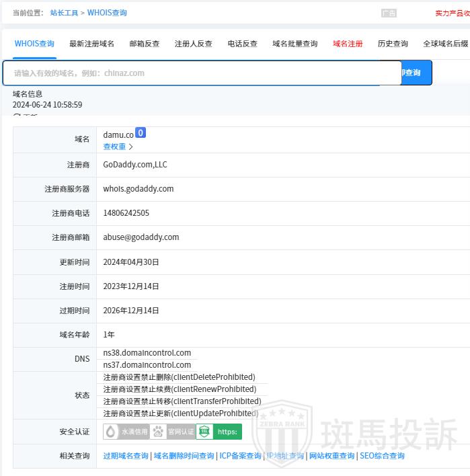Click the domain name search input field
The image size is (470, 476).
tap(195, 73)
